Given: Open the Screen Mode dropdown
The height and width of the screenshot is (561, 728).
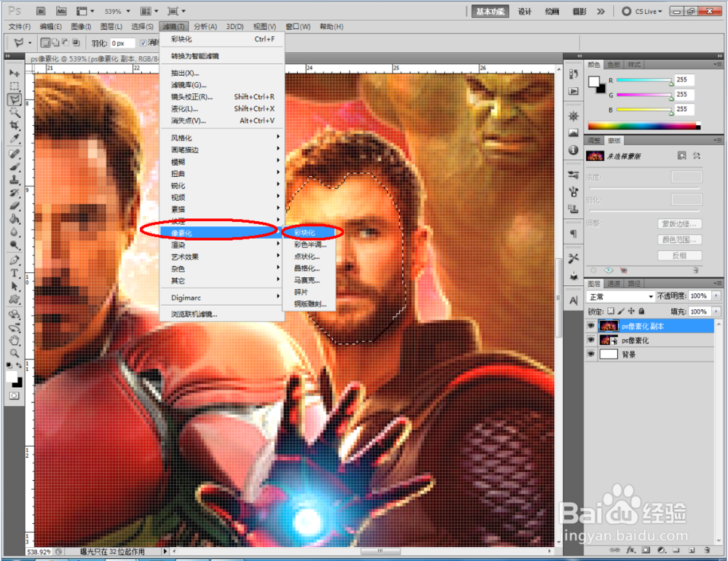Looking at the screenshot, I should pyautogui.click(x=176, y=11).
